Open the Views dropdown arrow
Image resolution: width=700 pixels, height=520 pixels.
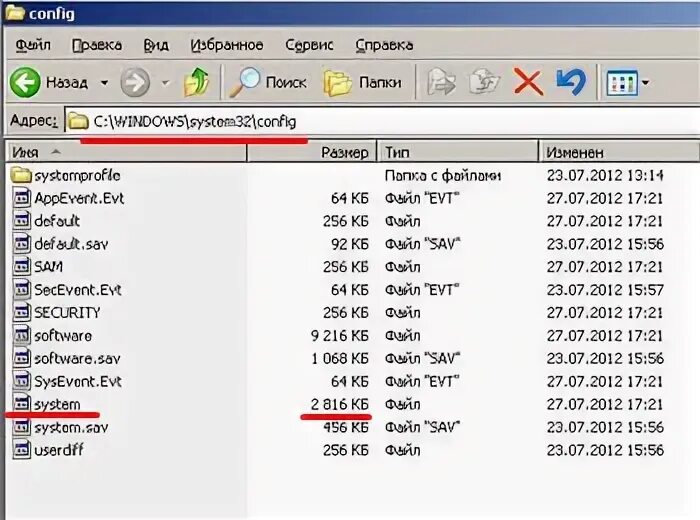point(645,83)
